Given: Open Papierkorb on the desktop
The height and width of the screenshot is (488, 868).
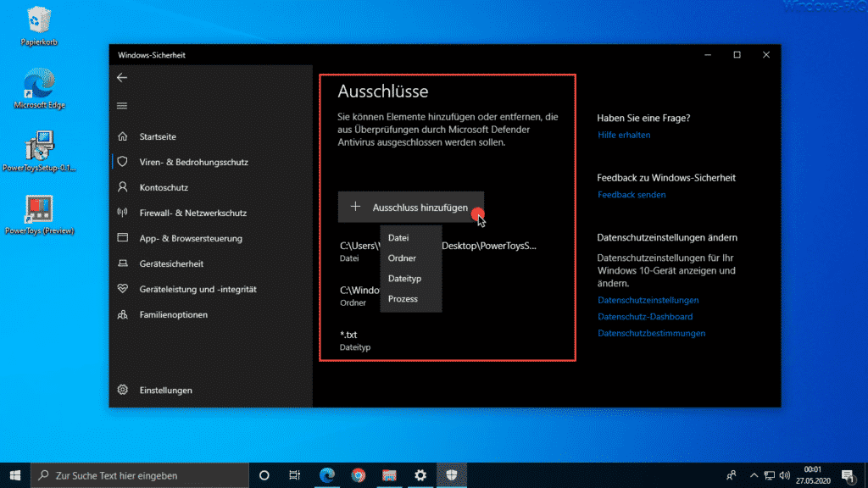Looking at the screenshot, I should coord(39,26).
